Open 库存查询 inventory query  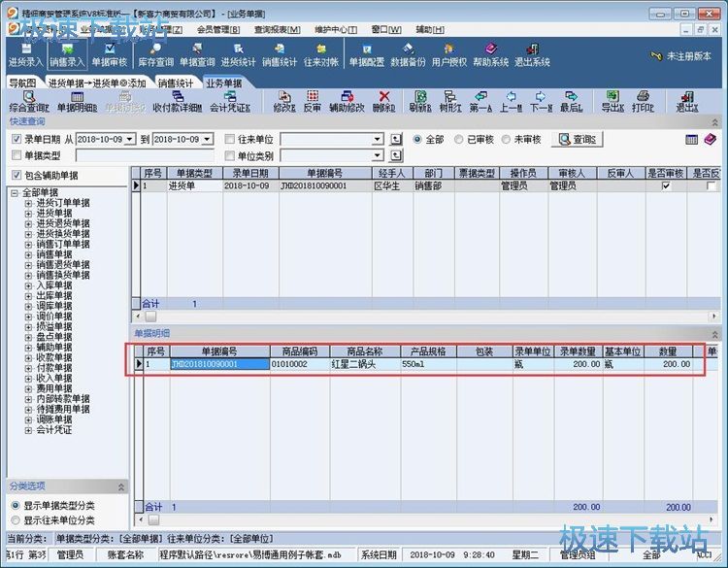(155, 54)
